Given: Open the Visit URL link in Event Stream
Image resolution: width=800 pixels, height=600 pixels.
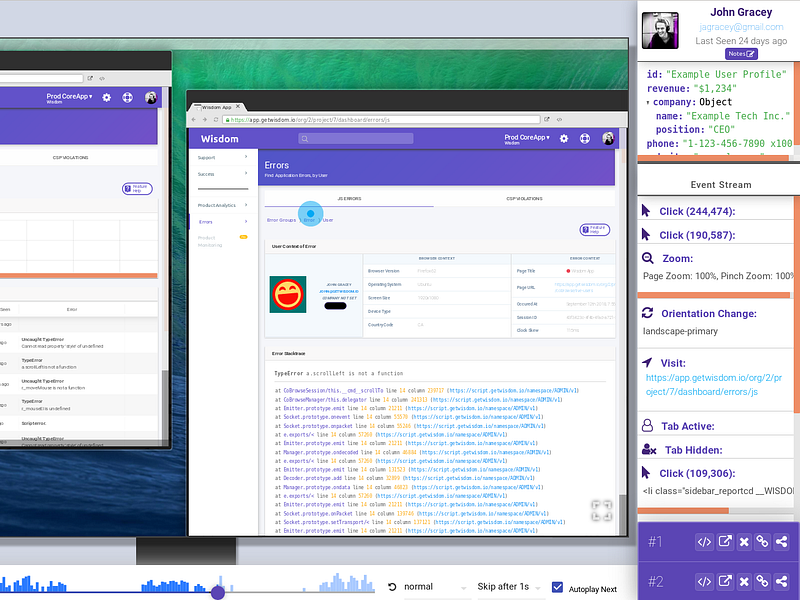Looking at the screenshot, I should [x=713, y=385].
